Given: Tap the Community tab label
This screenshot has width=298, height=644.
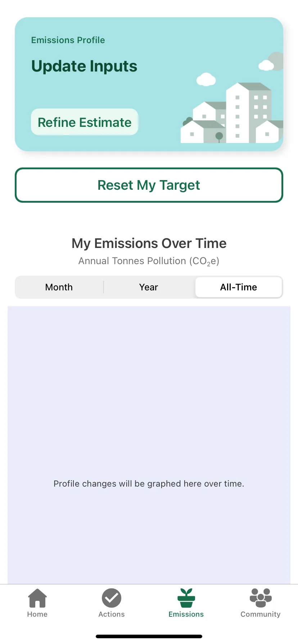Looking at the screenshot, I should [261, 614].
